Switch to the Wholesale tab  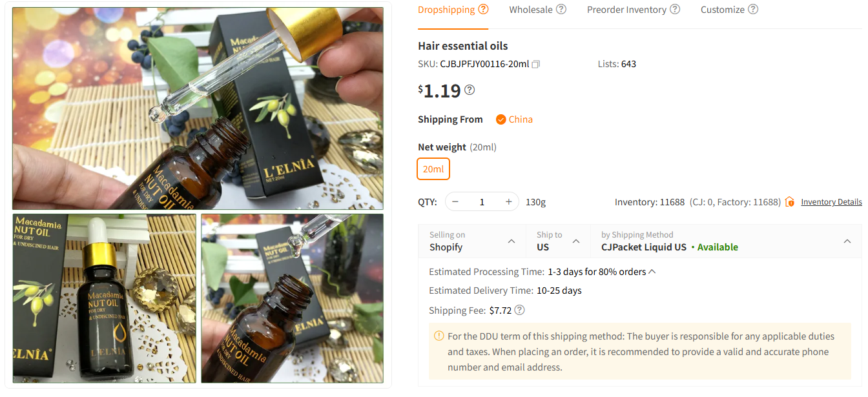[x=531, y=10]
